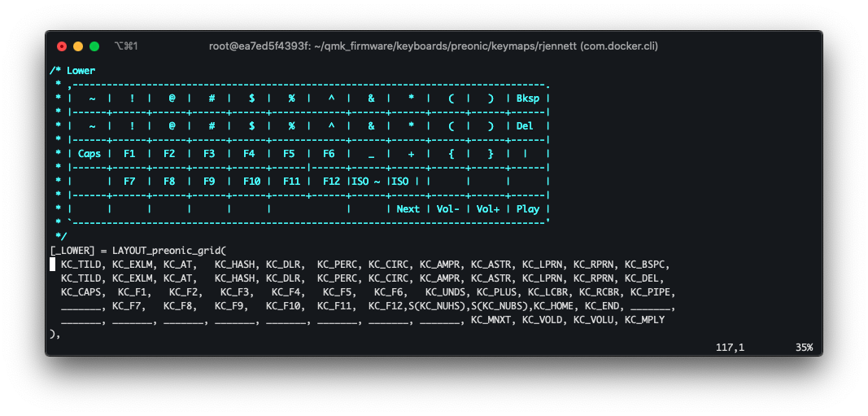868x416 pixels.
Task: Click the F6 label in comment table
Action: 329,153
